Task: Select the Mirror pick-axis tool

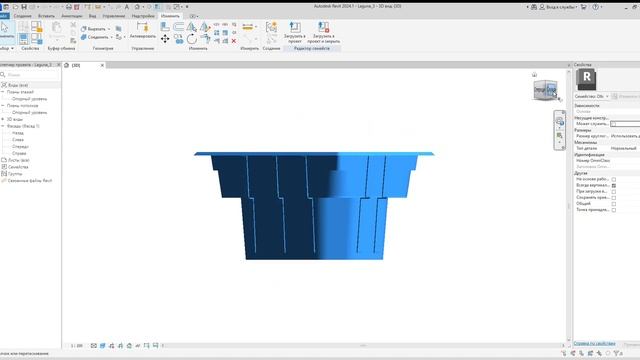Action: (191, 27)
